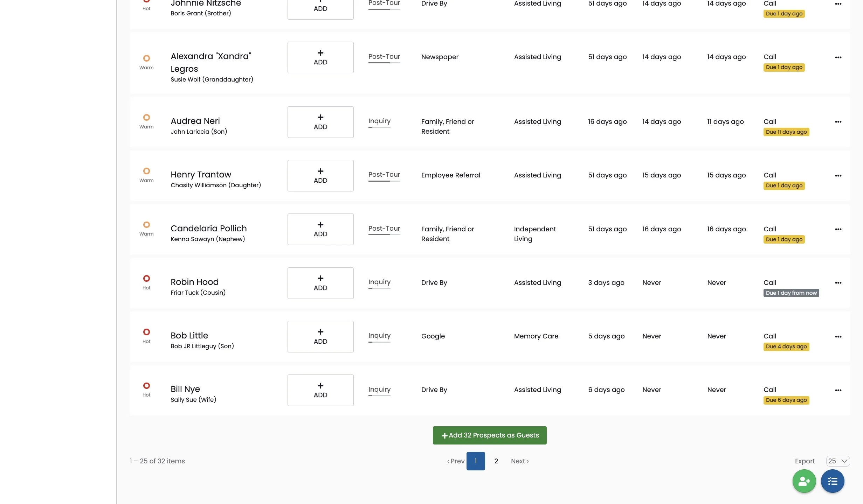The height and width of the screenshot is (504, 863).
Task: Open the more options menu for Audrea Neri
Action: coord(838,122)
